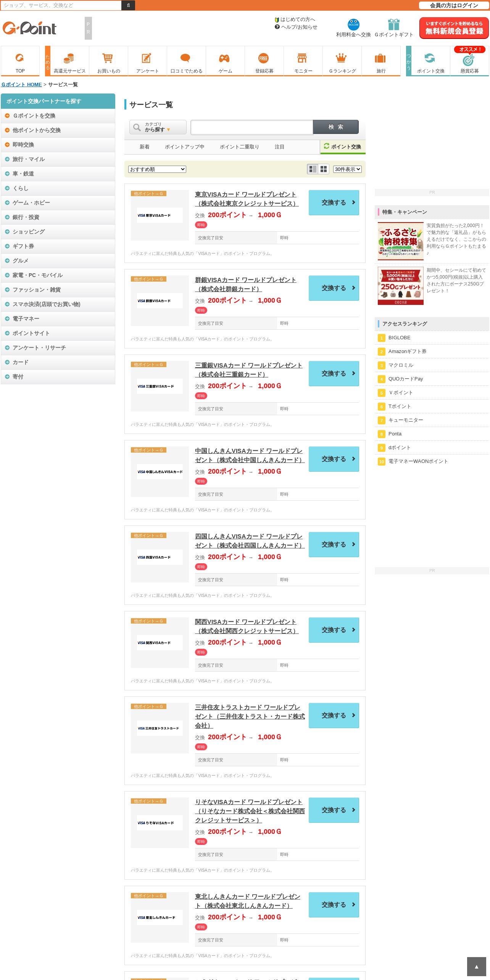The image size is (490, 980).
Task: Open QUOカードPay ranking entry
Action: 406,379
